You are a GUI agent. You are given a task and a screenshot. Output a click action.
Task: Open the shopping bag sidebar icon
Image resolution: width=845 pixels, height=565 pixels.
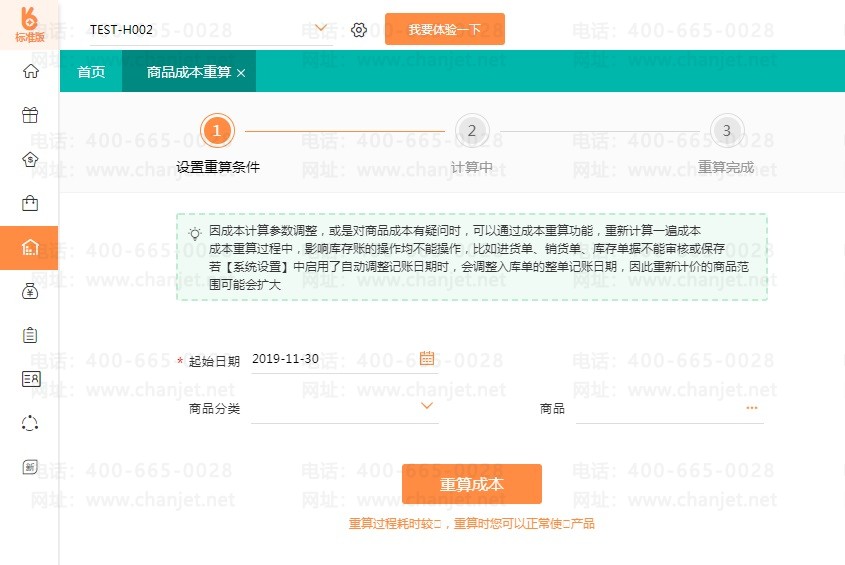(x=30, y=203)
